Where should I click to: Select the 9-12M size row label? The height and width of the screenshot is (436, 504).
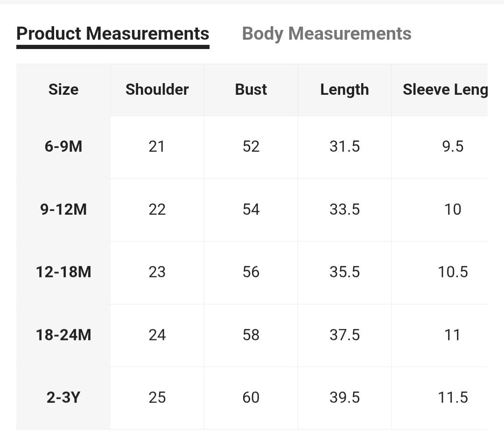[63, 209]
